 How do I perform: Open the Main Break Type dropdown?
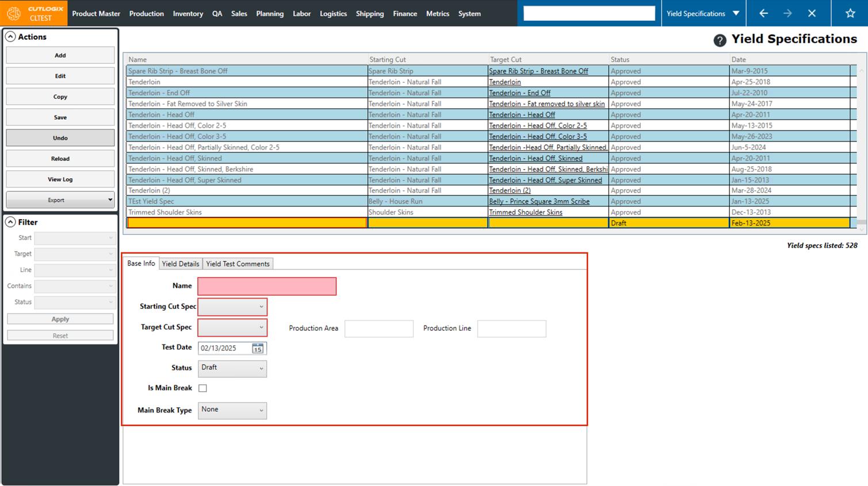coord(232,410)
